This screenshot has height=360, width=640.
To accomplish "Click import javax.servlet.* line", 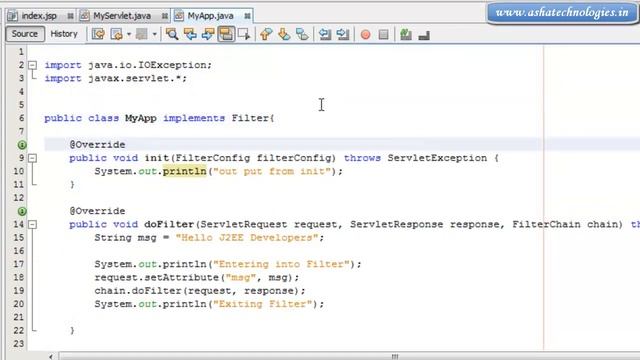I will pyautogui.click(x=116, y=78).
